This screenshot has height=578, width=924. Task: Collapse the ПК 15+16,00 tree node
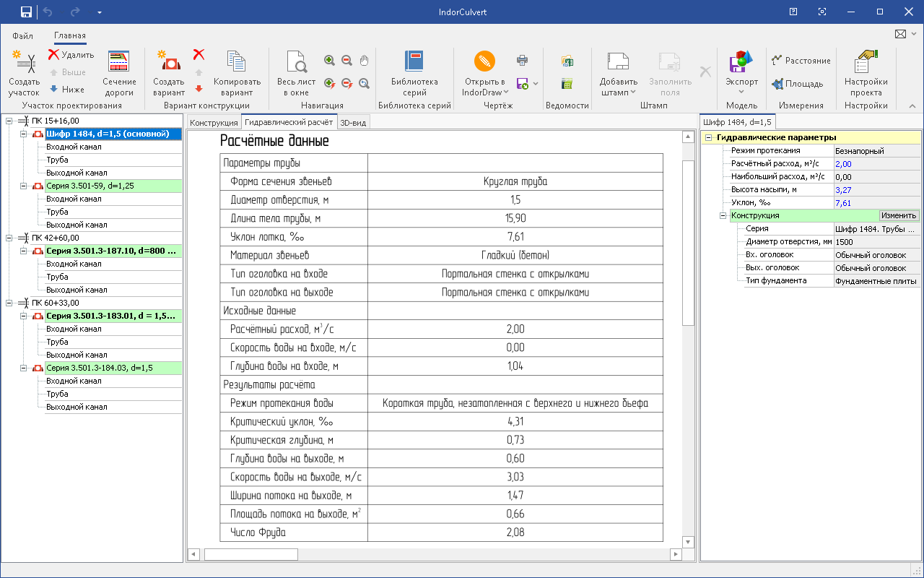pos(8,121)
